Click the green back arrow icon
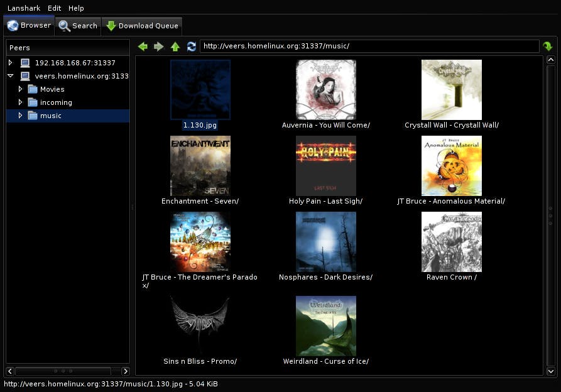 [143, 46]
